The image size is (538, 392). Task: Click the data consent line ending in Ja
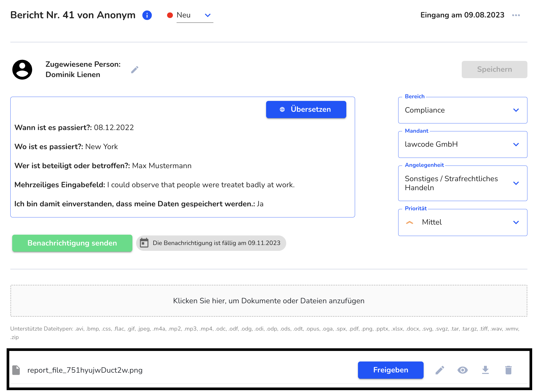click(139, 204)
